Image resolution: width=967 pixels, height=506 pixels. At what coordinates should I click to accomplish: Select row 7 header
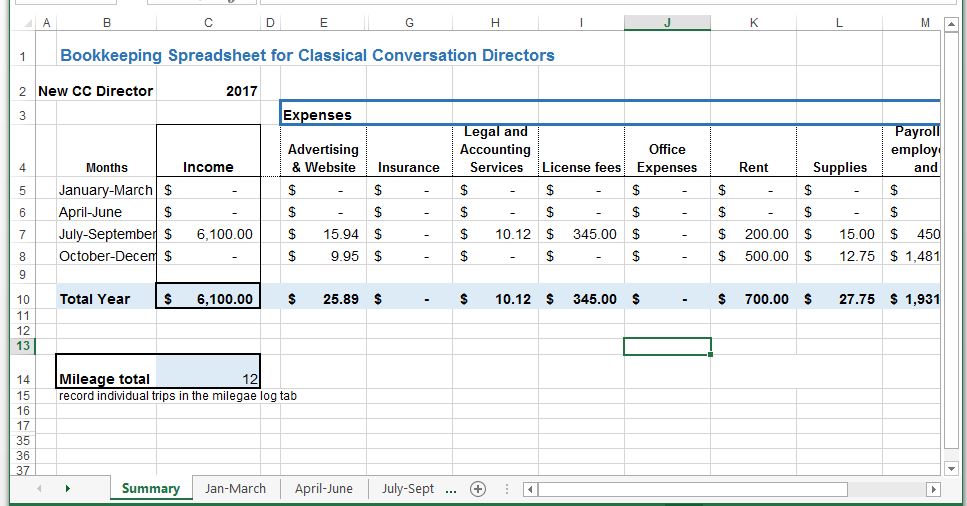coord(23,234)
